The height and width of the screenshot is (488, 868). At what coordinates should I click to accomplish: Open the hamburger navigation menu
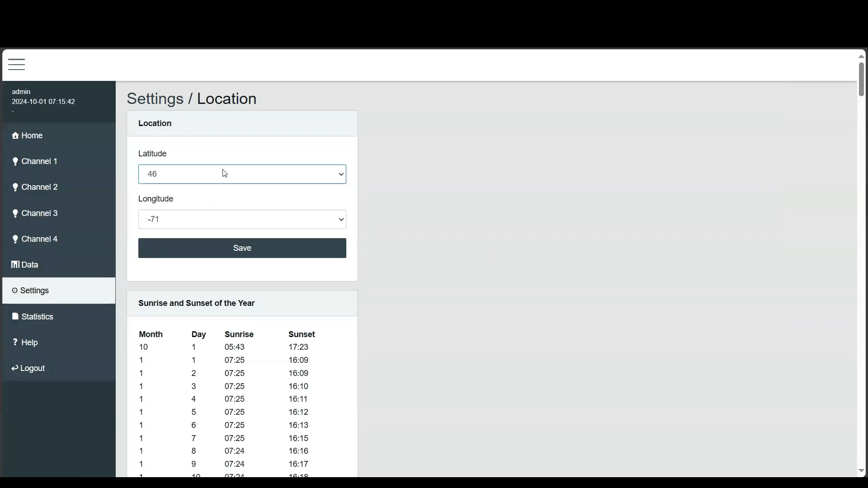pos(16,65)
